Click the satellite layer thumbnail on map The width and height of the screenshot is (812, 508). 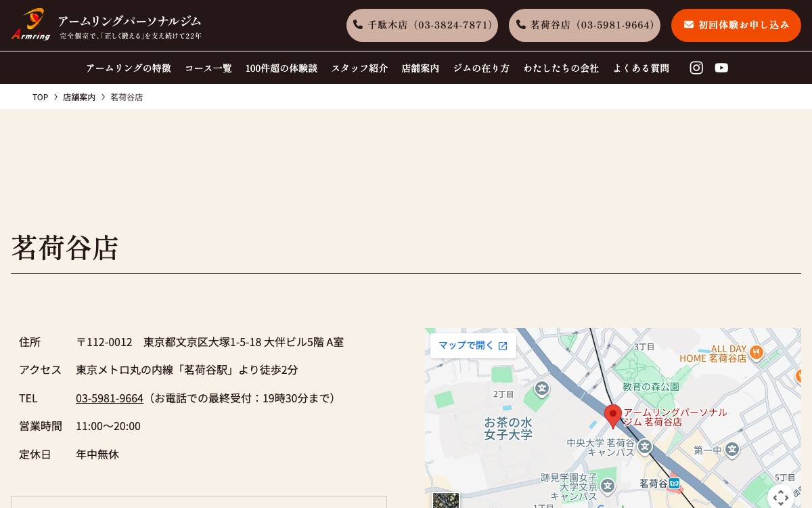[x=446, y=501]
